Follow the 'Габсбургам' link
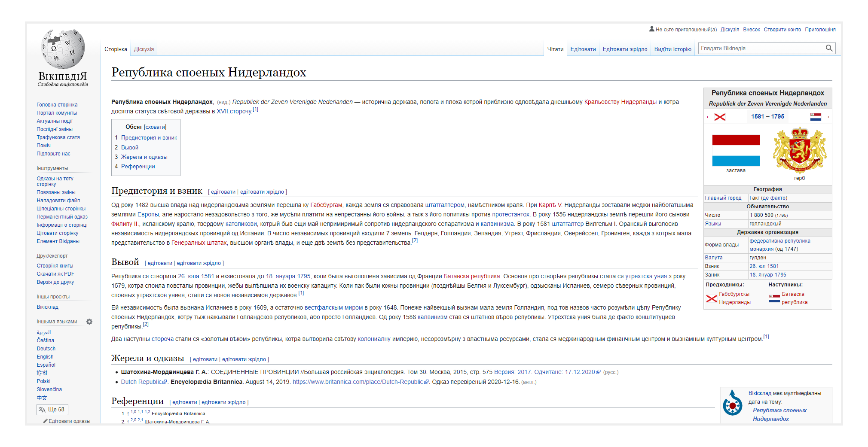Viewport: 868px width, 447px height. pos(326,205)
